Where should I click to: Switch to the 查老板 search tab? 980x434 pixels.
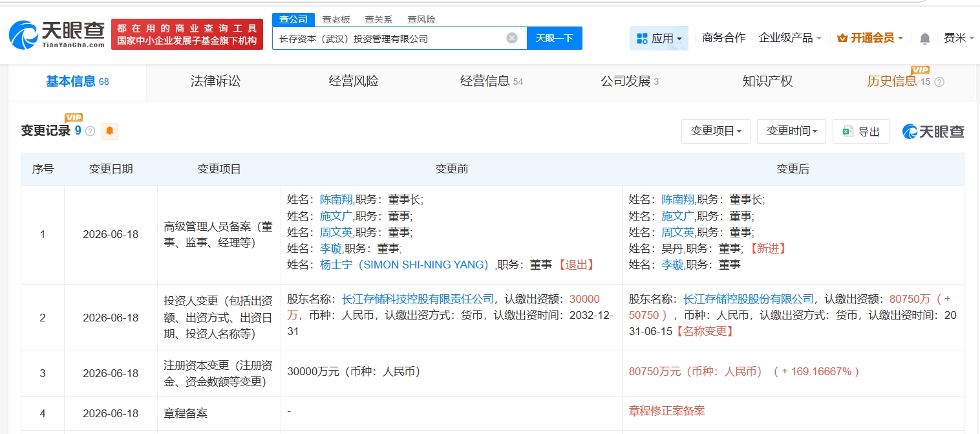click(x=336, y=19)
